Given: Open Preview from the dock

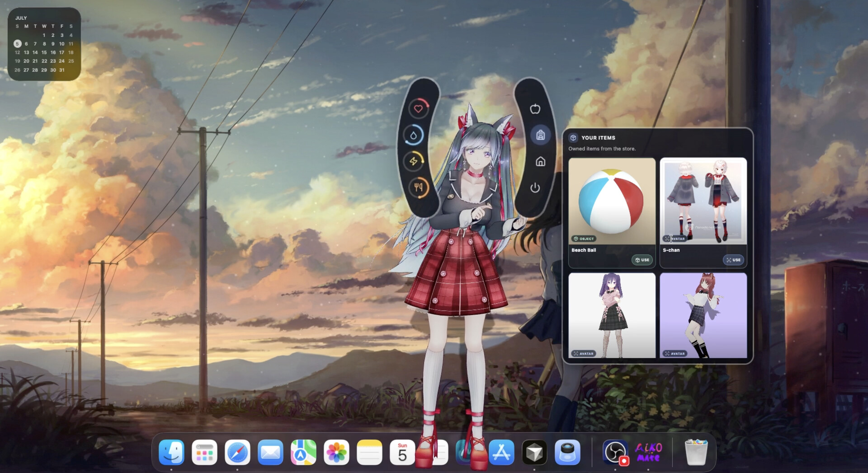Looking at the screenshot, I should click(x=567, y=452).
